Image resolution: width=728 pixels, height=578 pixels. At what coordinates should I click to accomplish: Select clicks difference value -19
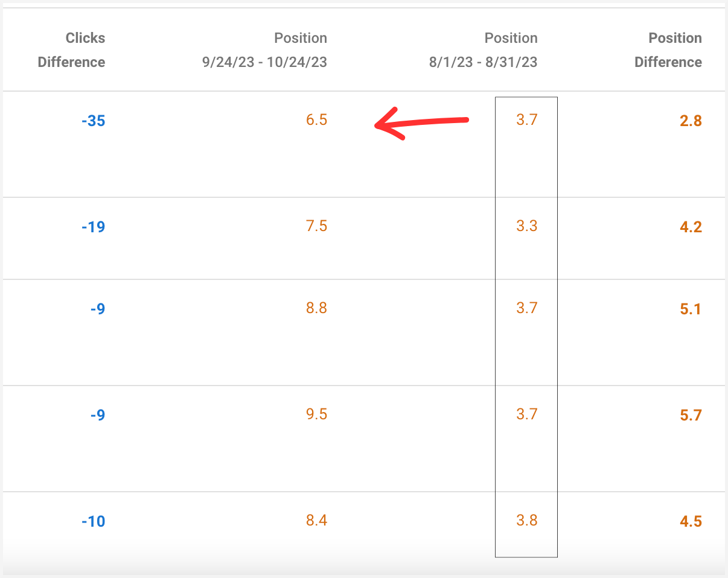[93, 227]
